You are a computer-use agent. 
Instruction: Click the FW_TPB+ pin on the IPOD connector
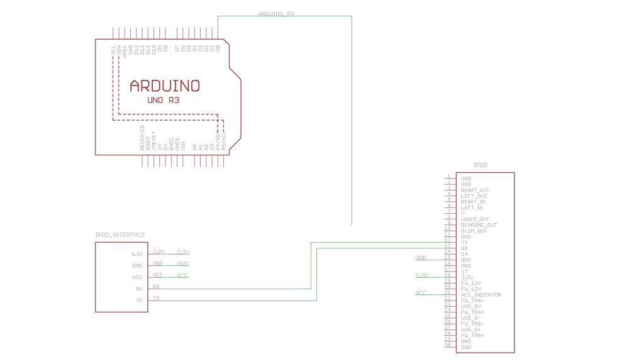point(472,334)
